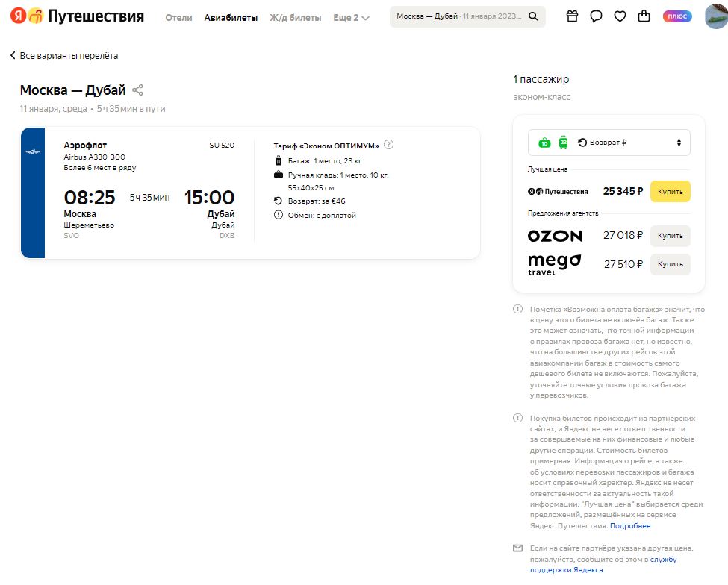The width and height of the screenshot is (728, 585).
Task: Switch to Ж/д билеты tab
Action: coord(295,18)
